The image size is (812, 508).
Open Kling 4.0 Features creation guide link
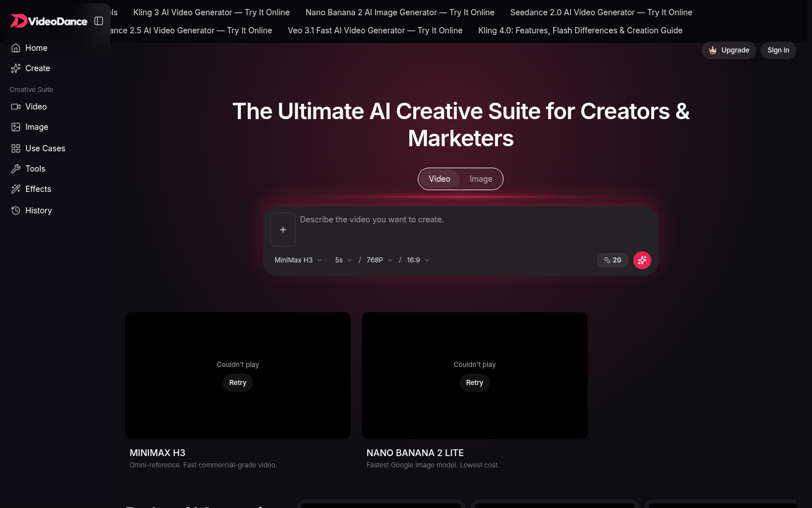[x=580, y=30]
